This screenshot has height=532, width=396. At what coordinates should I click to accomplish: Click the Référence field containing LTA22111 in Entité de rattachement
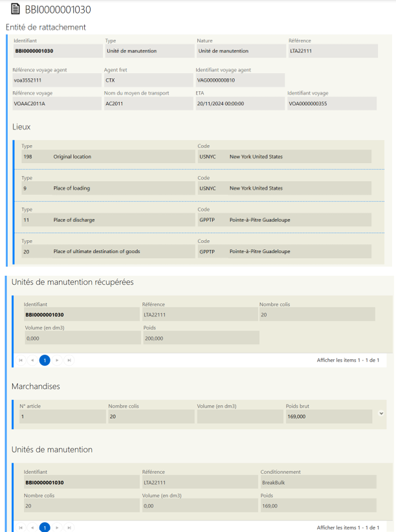point(333,51)
